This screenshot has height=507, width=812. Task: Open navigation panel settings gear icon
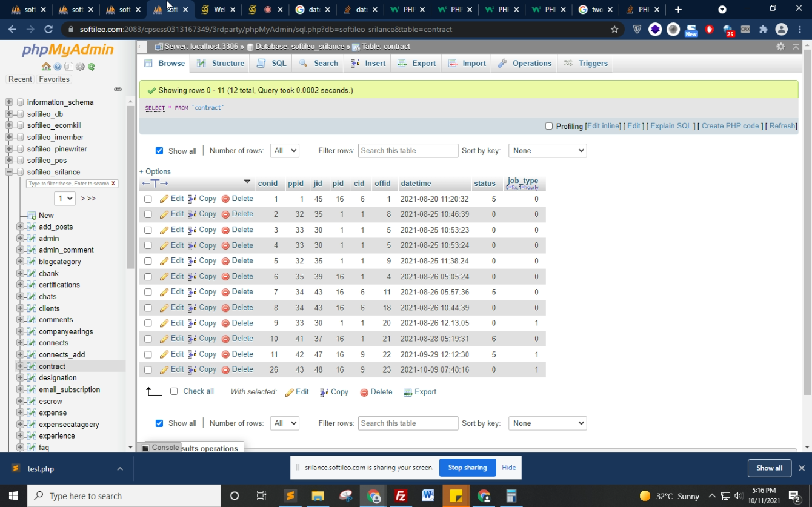(80, 67)
